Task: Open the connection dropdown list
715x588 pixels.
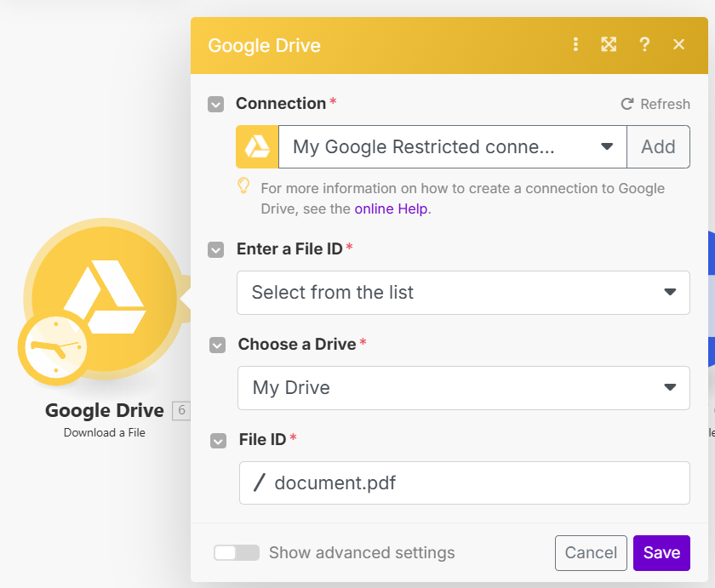Action: coord(452,146)
